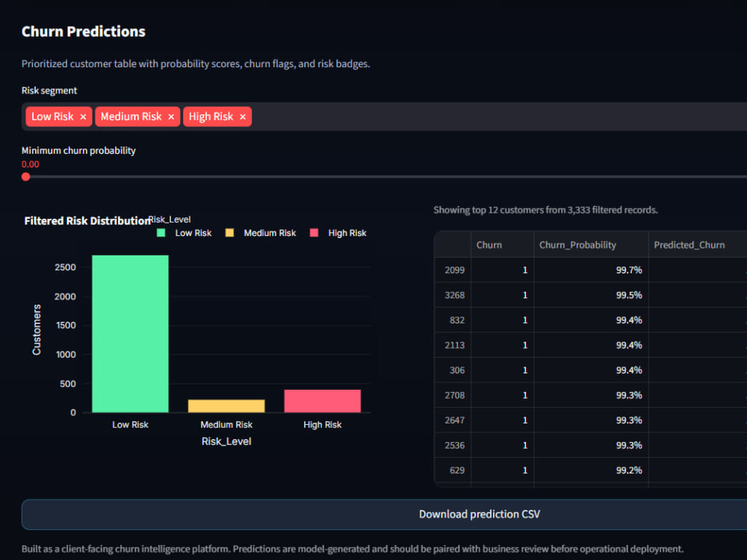
Task: Remove the High Risk tag
Action: pos(243,116)
